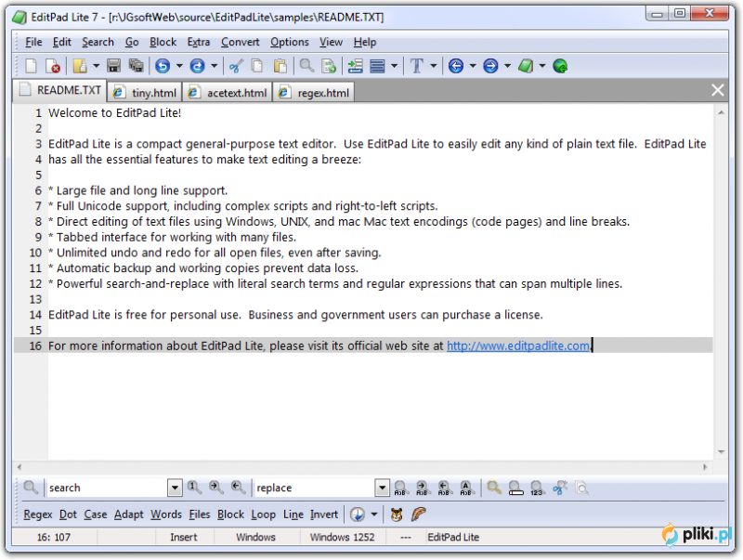Switch to the regex.html tab
Image resolution: width=743 pixels, height=560 pixels.
tap(314, 92)
